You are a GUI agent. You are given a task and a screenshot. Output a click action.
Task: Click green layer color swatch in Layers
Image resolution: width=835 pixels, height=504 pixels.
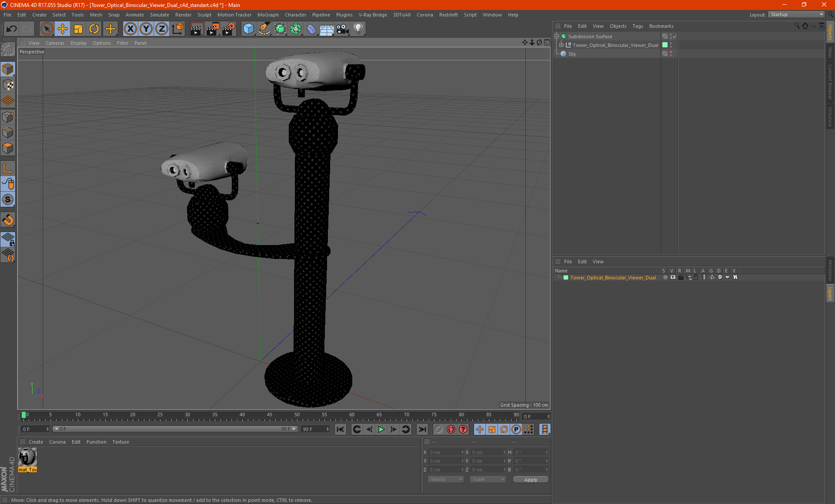point(566,277)
